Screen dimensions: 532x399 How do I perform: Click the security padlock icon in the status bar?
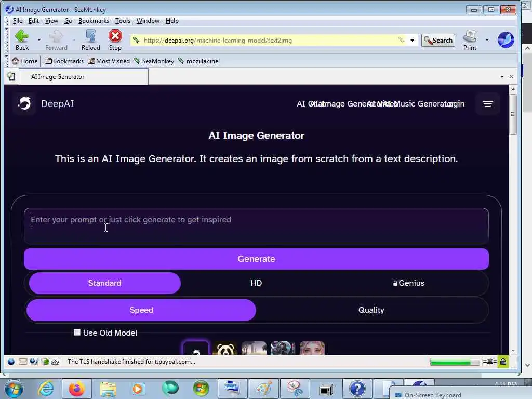click(503, 362)
